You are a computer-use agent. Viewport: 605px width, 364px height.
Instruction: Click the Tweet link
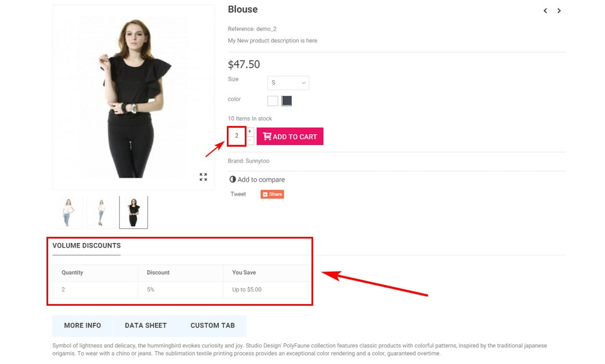tap(238, 194)
